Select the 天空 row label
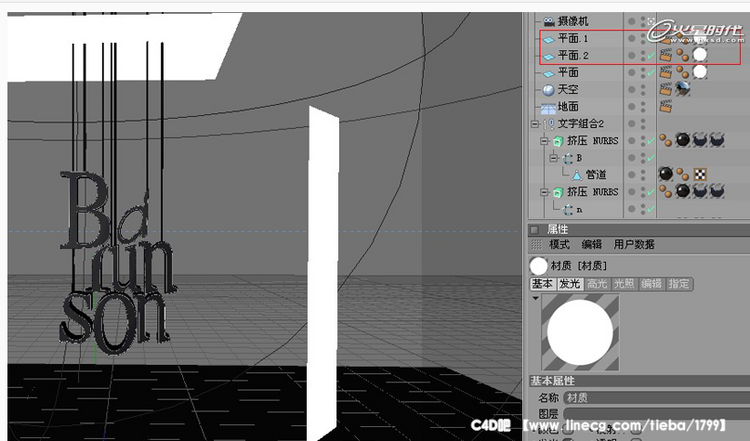 568,89
